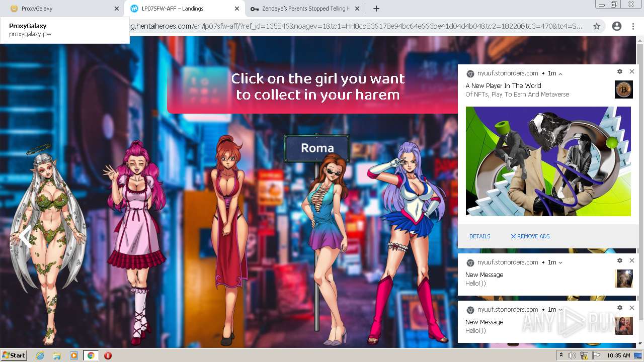This screenshot has height=362, width=644.
Task: Open gear settings of first New Message notification
Action: pyautogui.click(x=620, y=260)
